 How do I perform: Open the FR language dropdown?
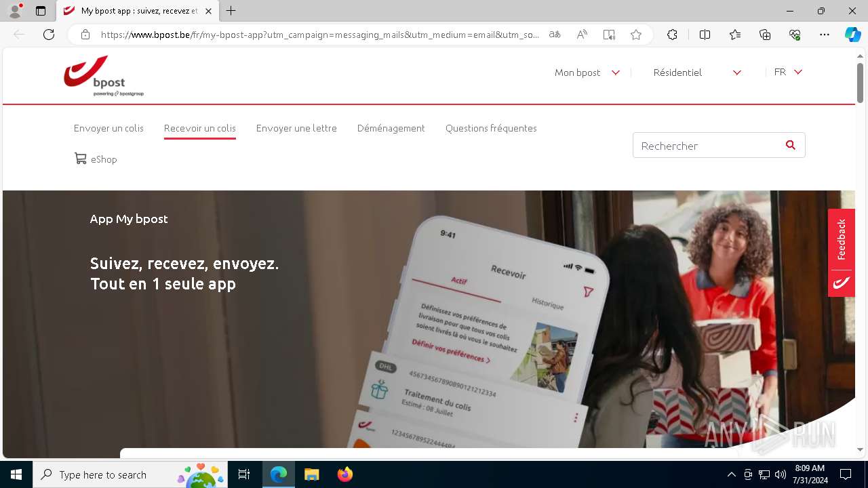788,72
